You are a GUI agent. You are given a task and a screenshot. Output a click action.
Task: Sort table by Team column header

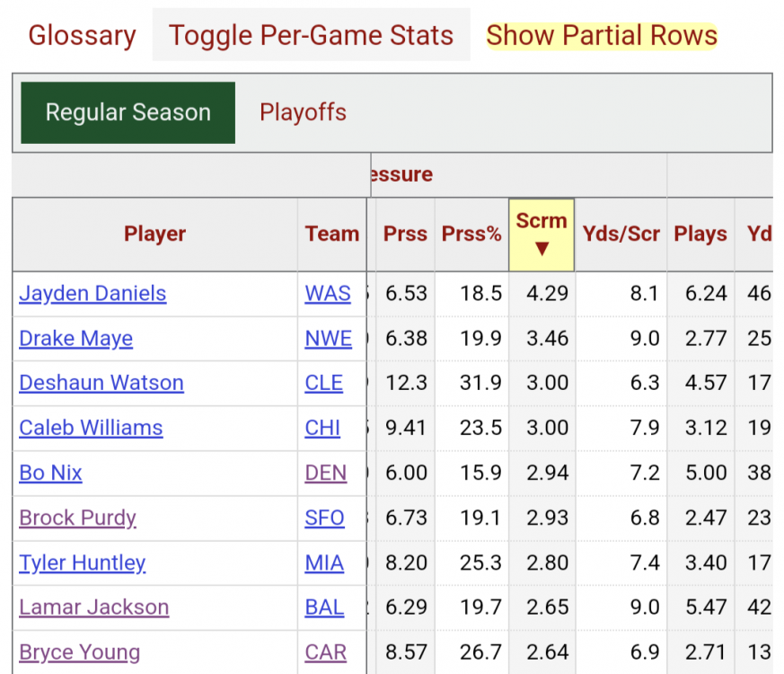(x=331, y=235)
